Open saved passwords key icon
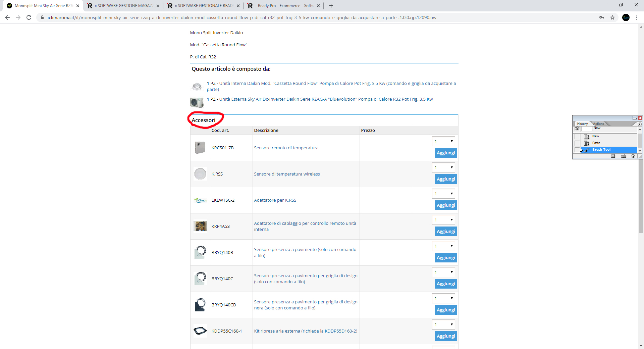644x349 pixels. point(602,17)
